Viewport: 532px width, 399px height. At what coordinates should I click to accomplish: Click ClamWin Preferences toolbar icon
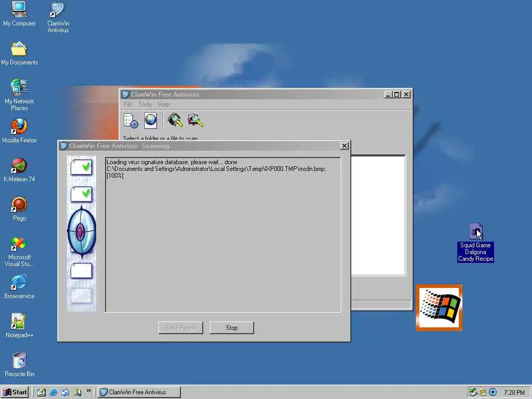(131, 121)
